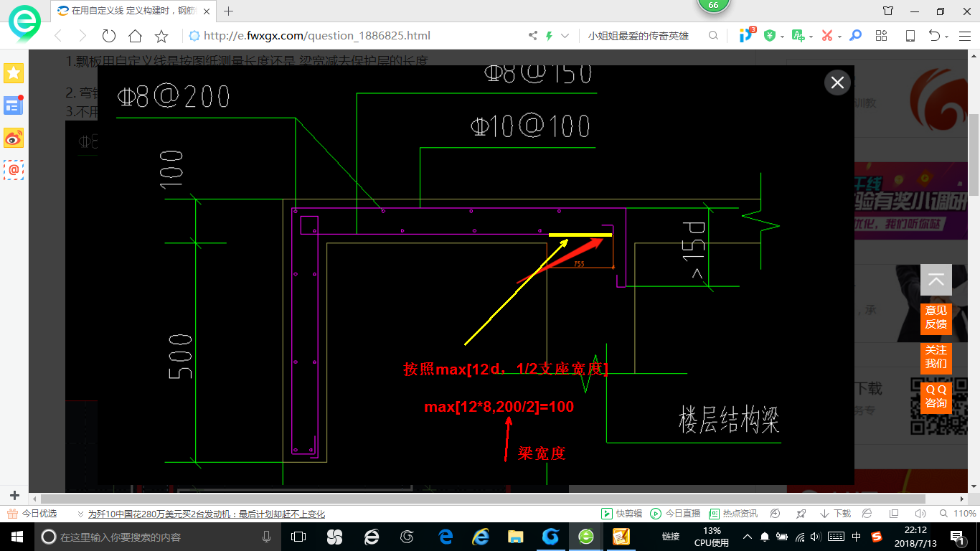Image resolution: width=980 pixels, height=551 pixels.
Task: Open Task View on taskbar
Action: pyautogui.click(x=298, y=537)
